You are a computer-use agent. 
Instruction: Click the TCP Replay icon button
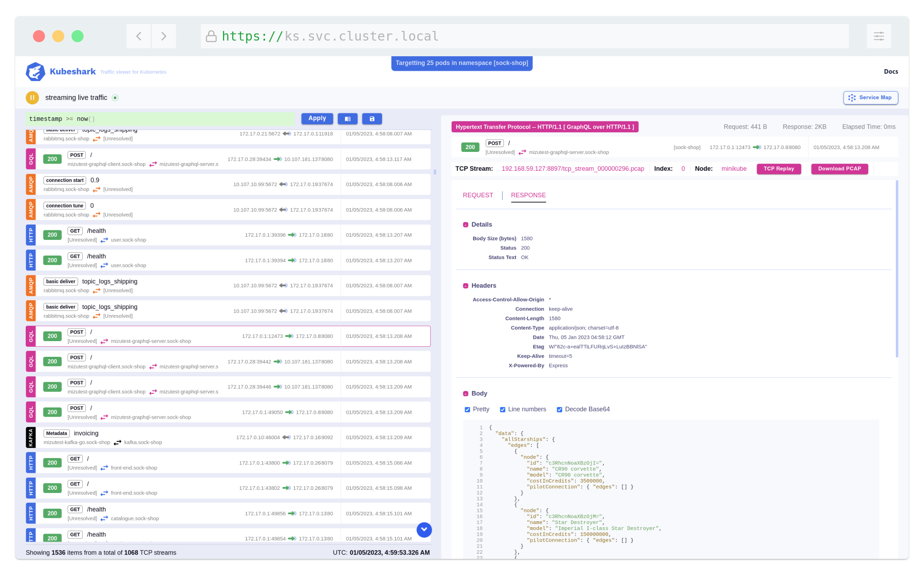click(779, 168)
